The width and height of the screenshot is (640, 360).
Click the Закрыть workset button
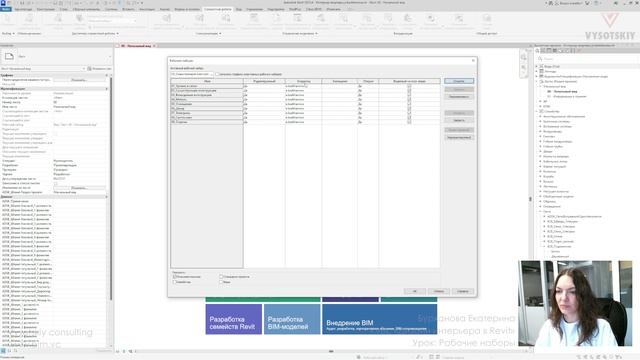459,120
